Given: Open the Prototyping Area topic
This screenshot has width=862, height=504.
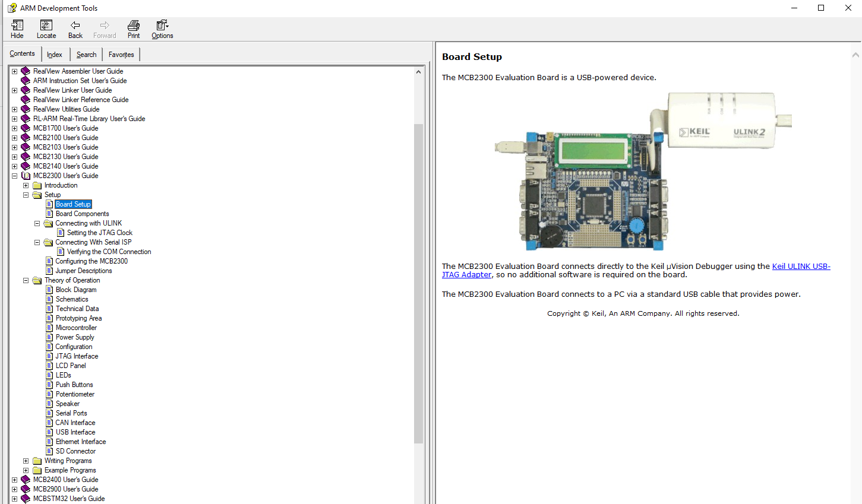Looking at the screenshot, I should (x=78, y=318).
